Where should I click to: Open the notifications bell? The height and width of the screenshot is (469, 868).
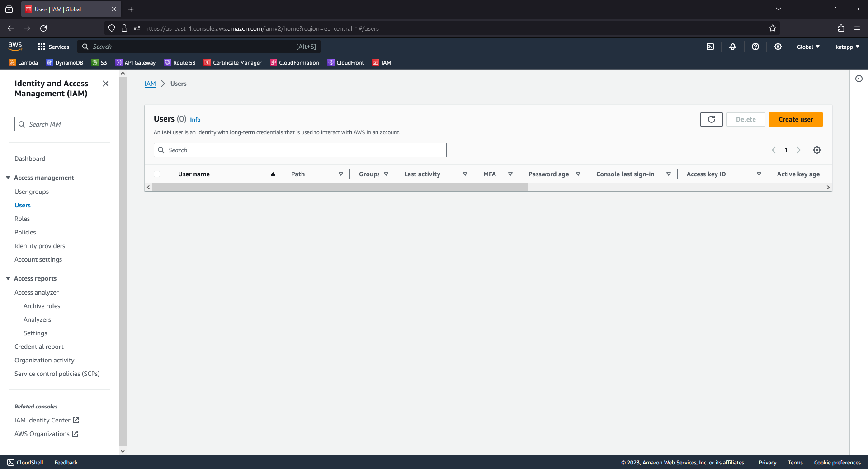tap(733, 47)
